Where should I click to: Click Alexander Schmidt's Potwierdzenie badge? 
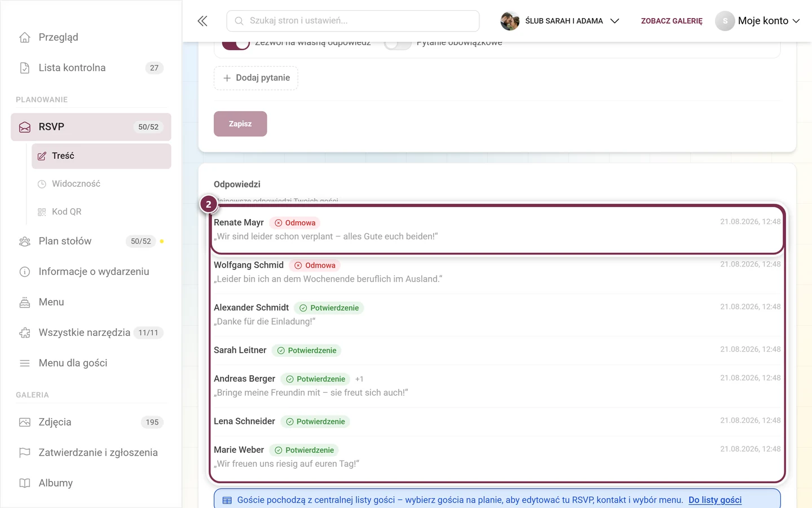[329, 308]
